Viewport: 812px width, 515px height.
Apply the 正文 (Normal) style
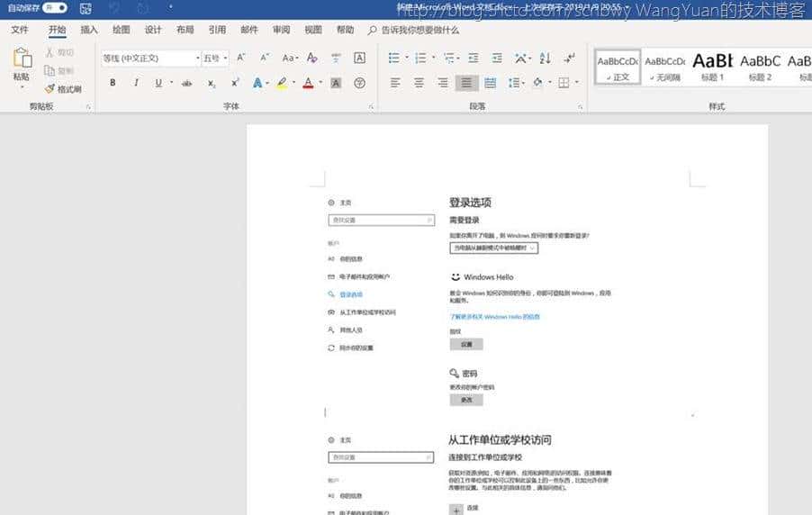pyautogui.click(x=618, y=68)
